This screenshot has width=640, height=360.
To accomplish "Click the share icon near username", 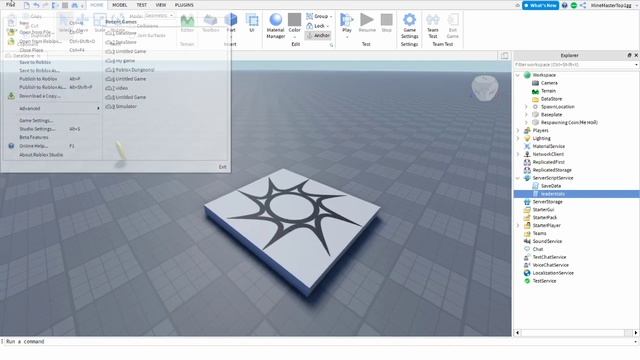I will [x=583, y=5].
